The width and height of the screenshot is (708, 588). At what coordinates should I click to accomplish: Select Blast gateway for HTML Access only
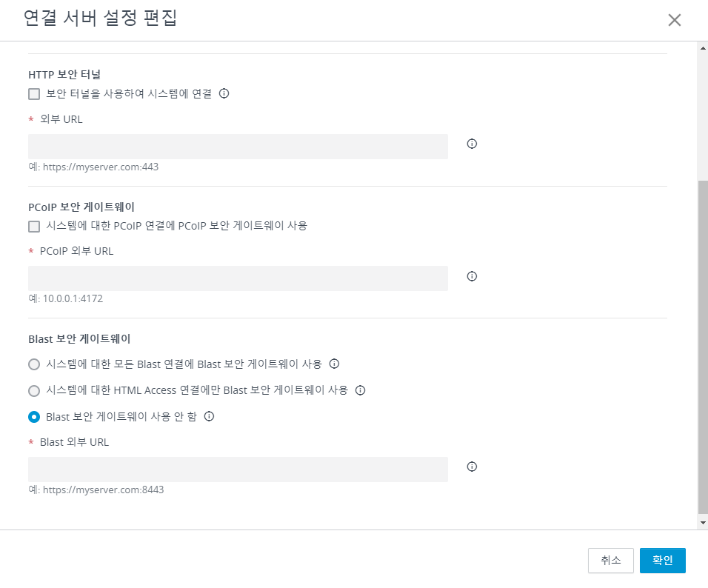pyautogui.click(x=34, y=391)
